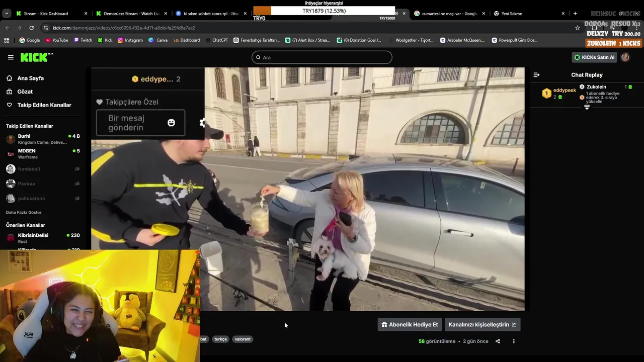Click the green KICK logo
The image size is (644, 362).
(36, 57)
